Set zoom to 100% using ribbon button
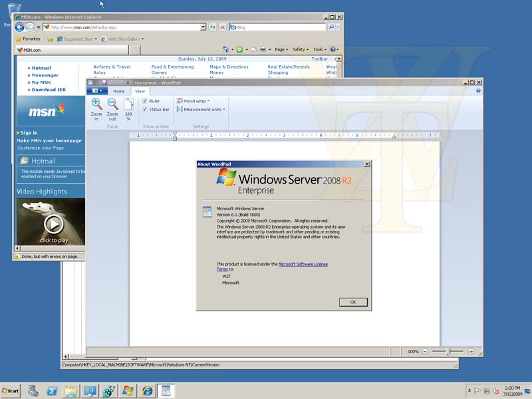Screen dimensions: 532x399 point(128,109)
